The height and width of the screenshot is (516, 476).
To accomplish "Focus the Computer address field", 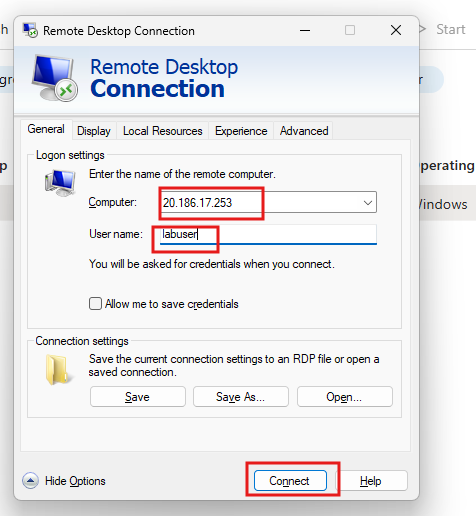I will 268,202.
